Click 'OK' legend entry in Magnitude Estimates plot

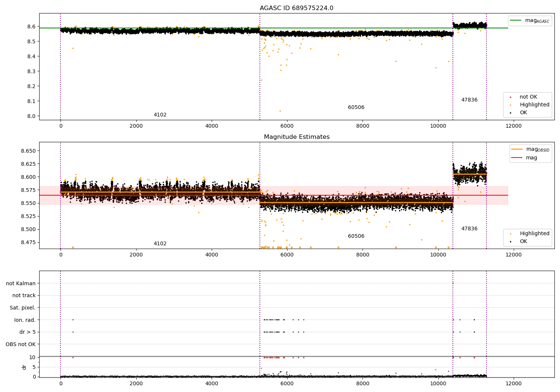point(523,242)
